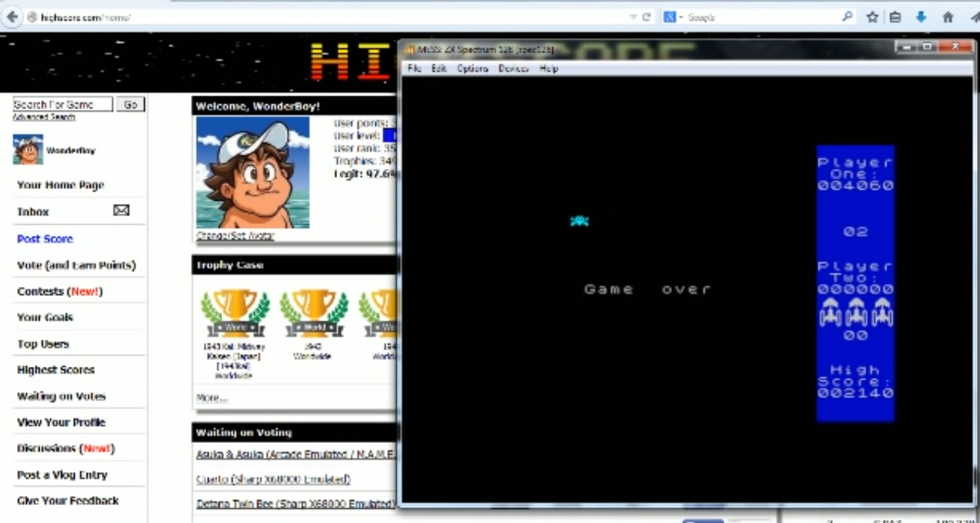Open the address bar history dropdown arrow
The height and width of the screenshot is (523, 980).
click(632, 17)
